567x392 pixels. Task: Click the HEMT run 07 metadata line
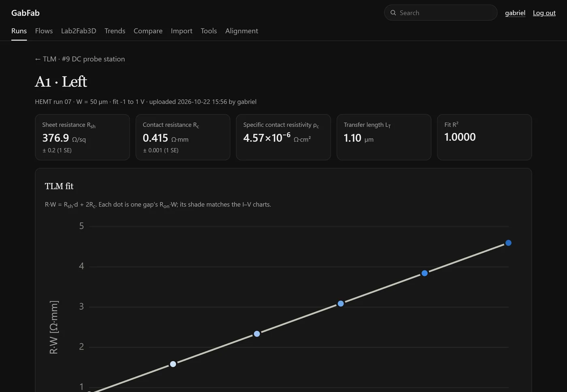click(x=145, y=102)
